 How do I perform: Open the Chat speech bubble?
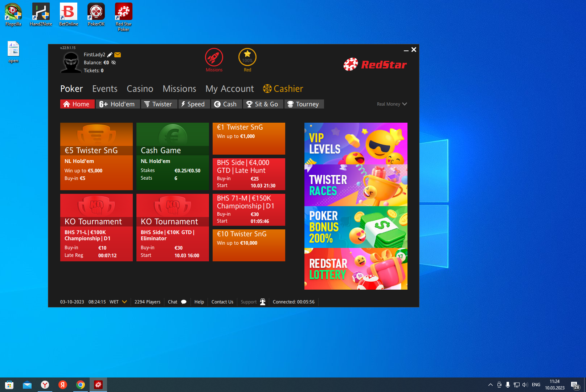coord(184,302)
